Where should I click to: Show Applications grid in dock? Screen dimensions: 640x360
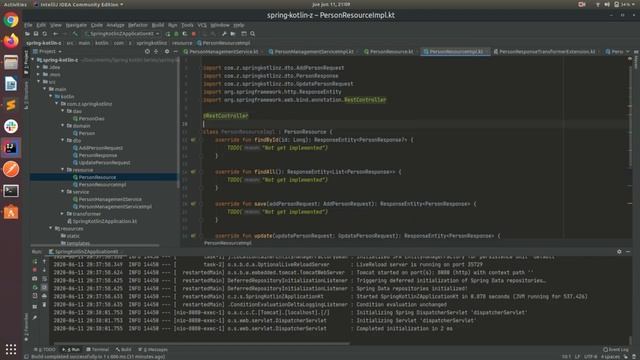point(11,349)
